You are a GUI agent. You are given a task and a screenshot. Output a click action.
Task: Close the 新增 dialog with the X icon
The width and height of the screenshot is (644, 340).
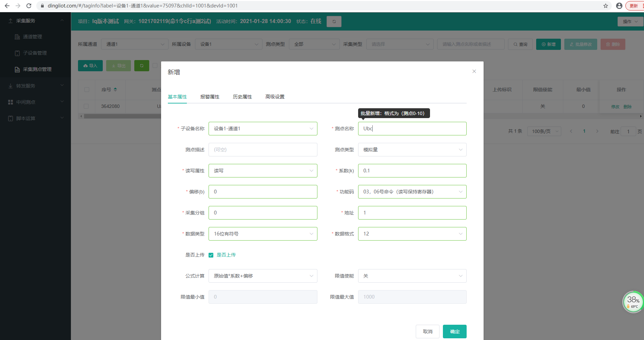click(x=474, y=71)
